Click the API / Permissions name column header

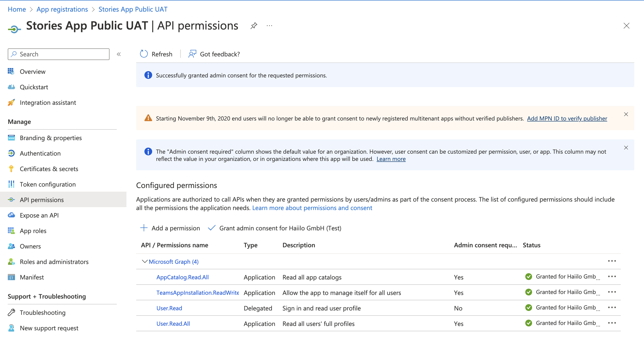point(174,245)
